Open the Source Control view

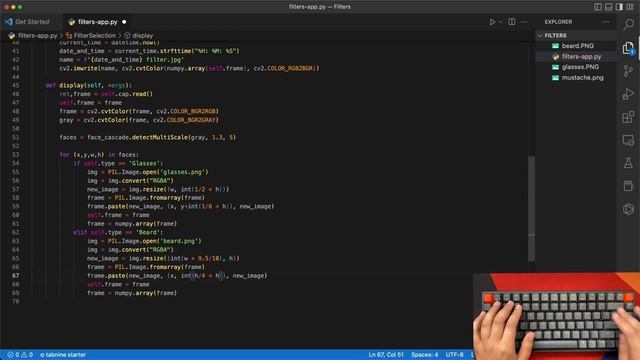pyautogui.click(x=628, y=71)
